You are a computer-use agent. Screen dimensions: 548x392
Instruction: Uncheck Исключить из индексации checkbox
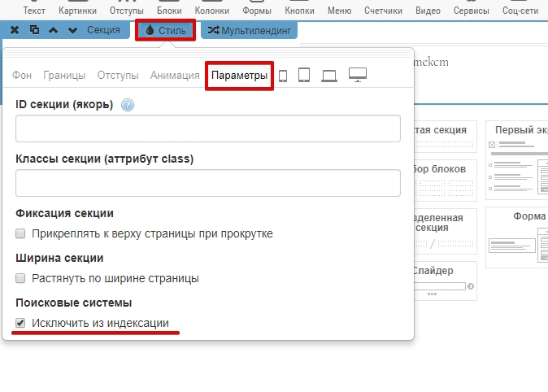(x=20, y=323)
